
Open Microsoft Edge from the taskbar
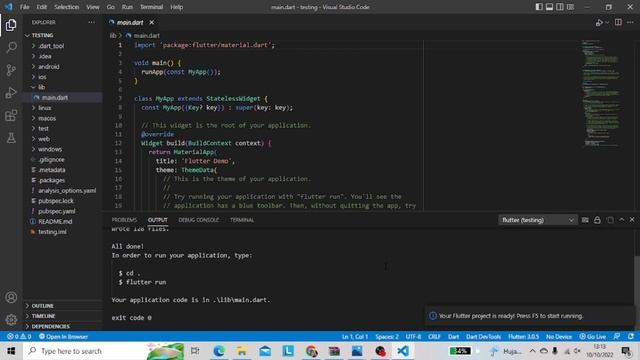pyautogui.click(x=219, y=351)
